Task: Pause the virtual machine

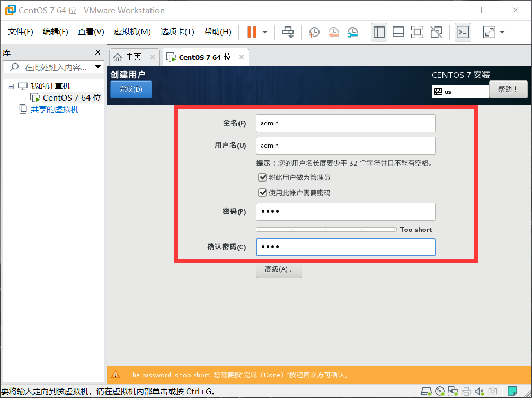Action: pos(252,32)
